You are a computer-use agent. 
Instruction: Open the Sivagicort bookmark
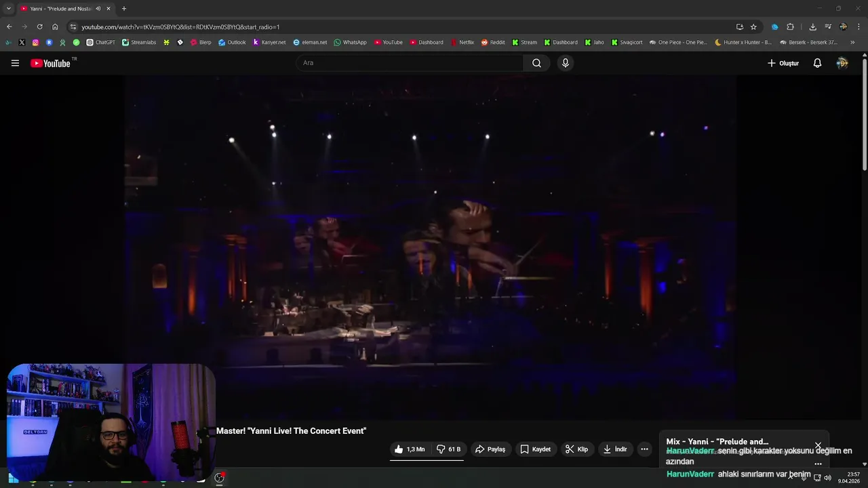coord(627,42)
